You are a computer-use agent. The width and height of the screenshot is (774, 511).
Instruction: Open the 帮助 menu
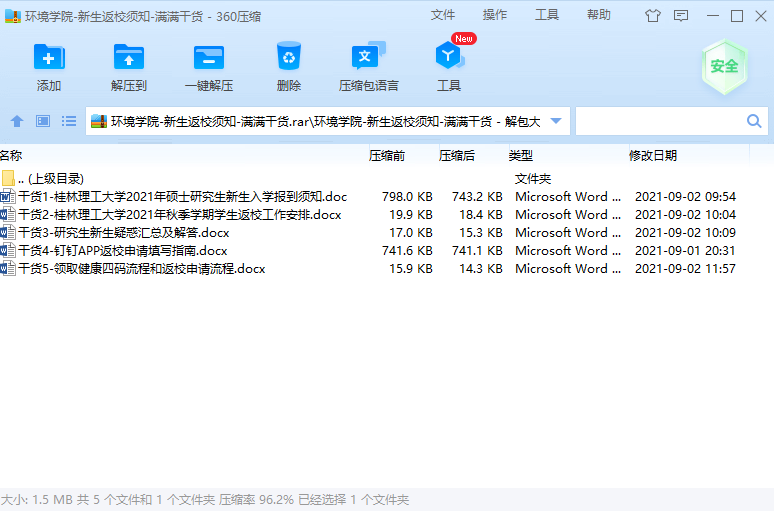pos(599,15)
